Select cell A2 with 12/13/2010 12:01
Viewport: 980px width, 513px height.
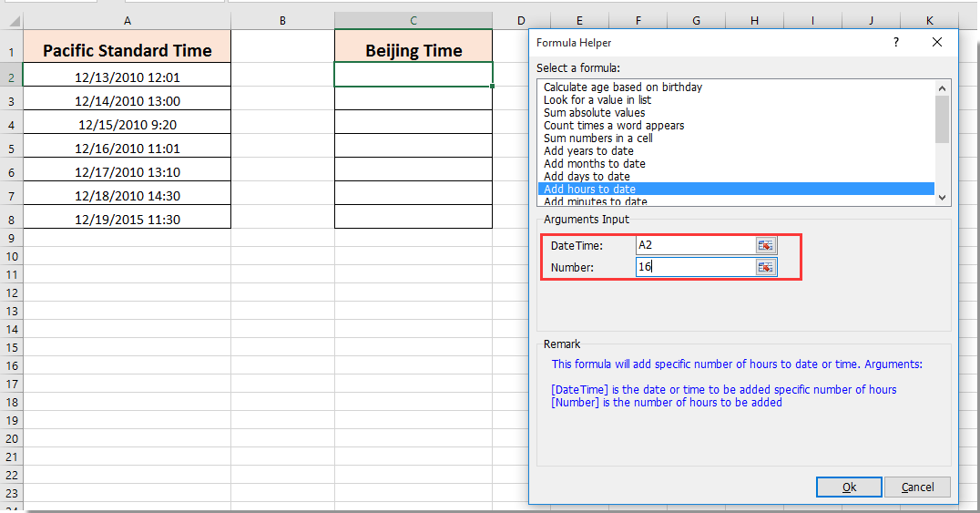click(x=127, y=77)
